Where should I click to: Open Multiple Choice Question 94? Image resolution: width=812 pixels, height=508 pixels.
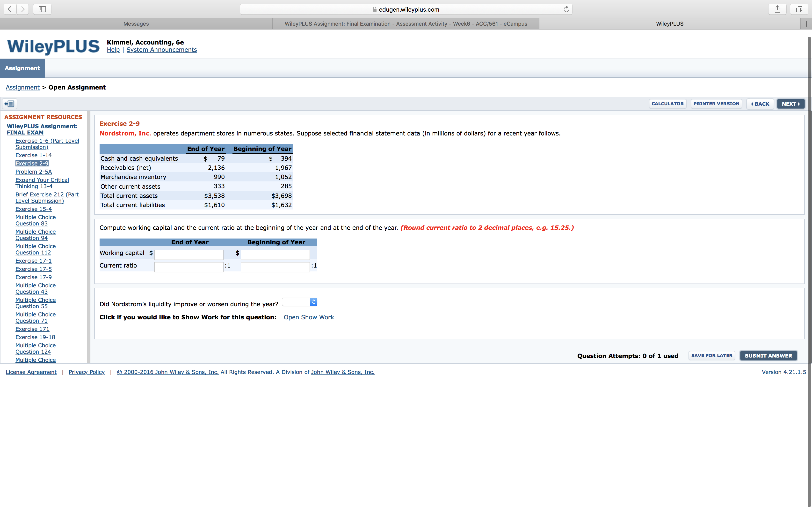36,235
